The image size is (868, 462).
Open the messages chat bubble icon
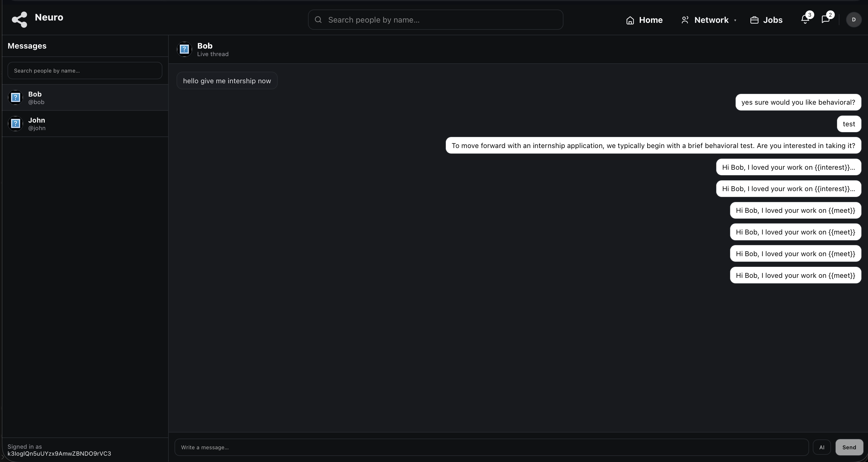pyautogui.click(x=825, y=20)
